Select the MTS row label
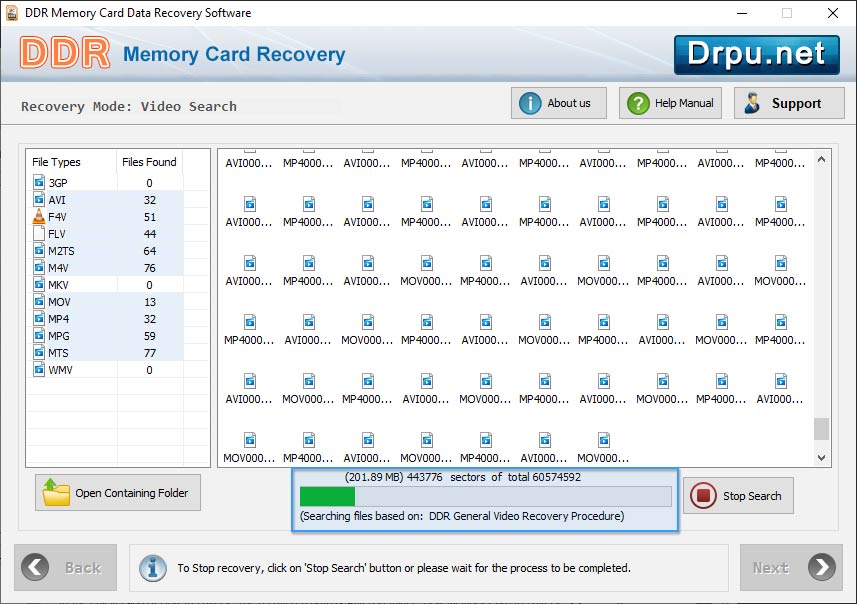The image size is (857, 604). [58, 353]
